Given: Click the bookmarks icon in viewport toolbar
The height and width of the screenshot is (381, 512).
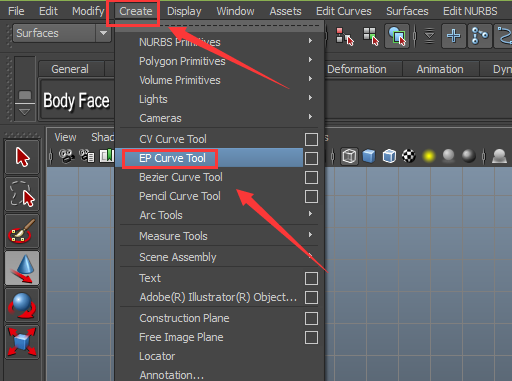Looking at the screenshot, I should [107, 156].
